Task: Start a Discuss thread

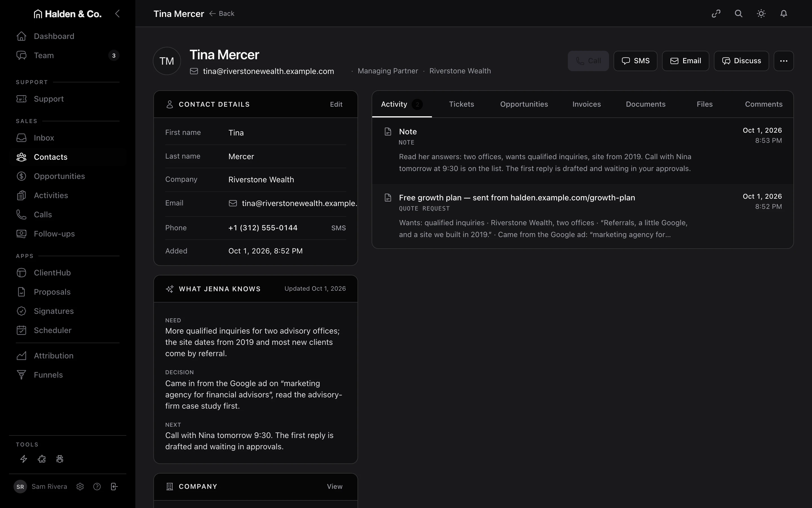Action: pos(741,61)
